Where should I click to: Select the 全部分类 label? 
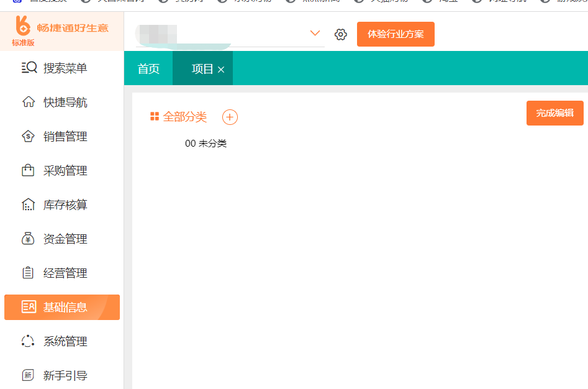click(185, 117)
